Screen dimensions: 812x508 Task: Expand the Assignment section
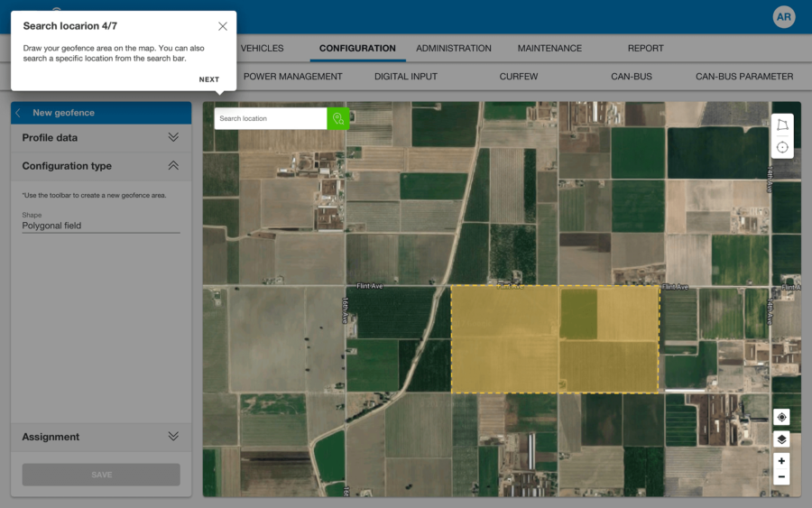pyautogui.click(x=101, y=437)
